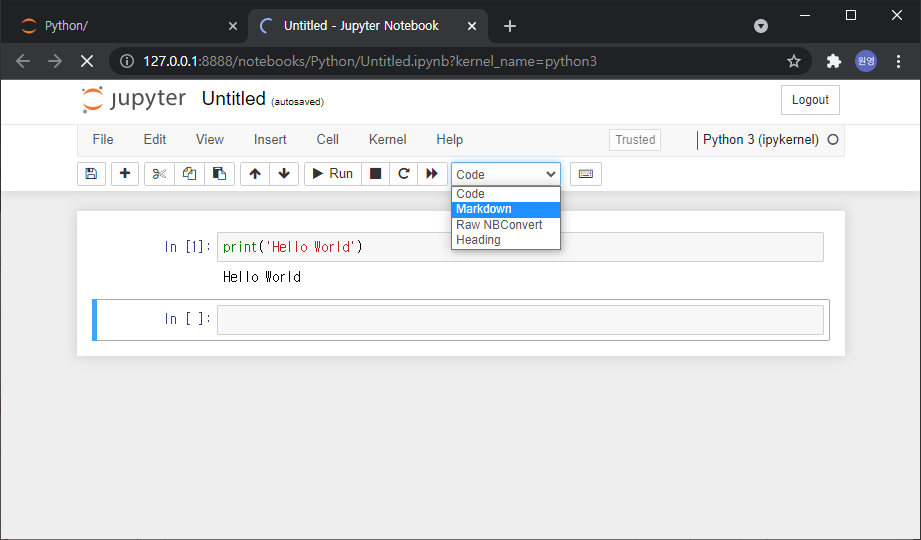The image size is (921, 540).
Task: Paste cells below icon
Action: coord(219,174)
